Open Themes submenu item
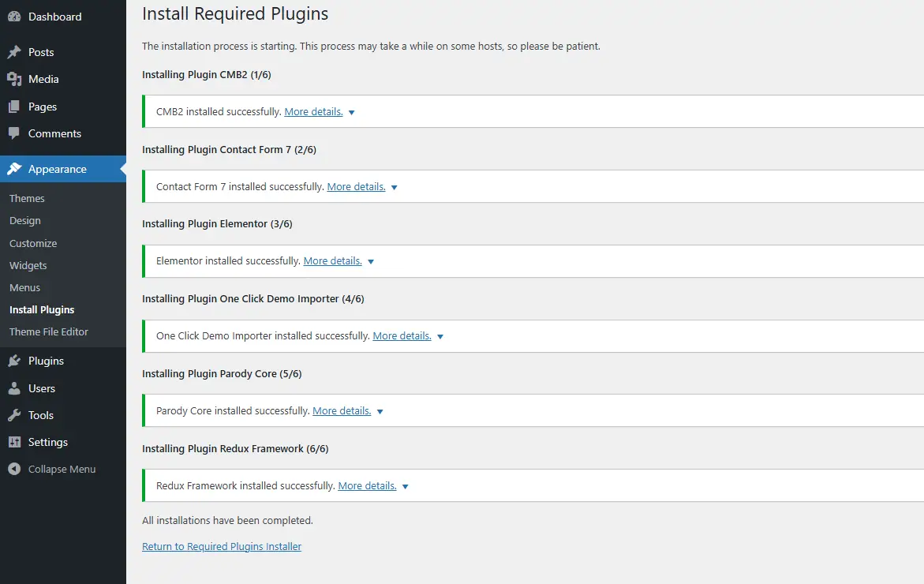This screenshot has height=584, width=924. (x=27, y=199)
